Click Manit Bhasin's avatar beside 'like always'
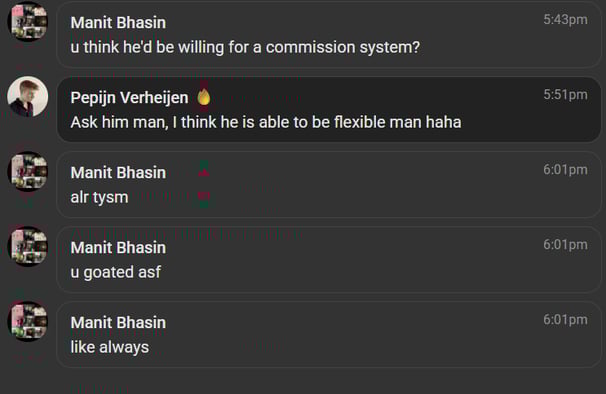 tap(28, 322)
